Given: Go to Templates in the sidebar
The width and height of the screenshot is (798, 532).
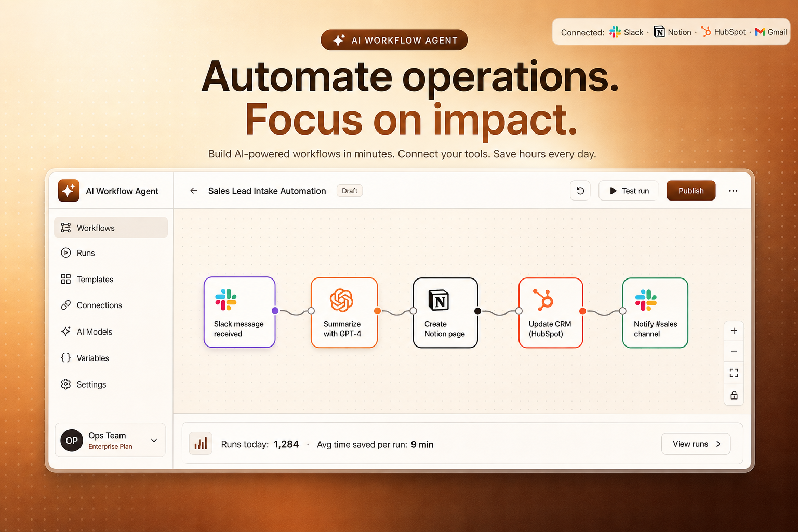Looking at the screenshot, I should tap(111, 280).
